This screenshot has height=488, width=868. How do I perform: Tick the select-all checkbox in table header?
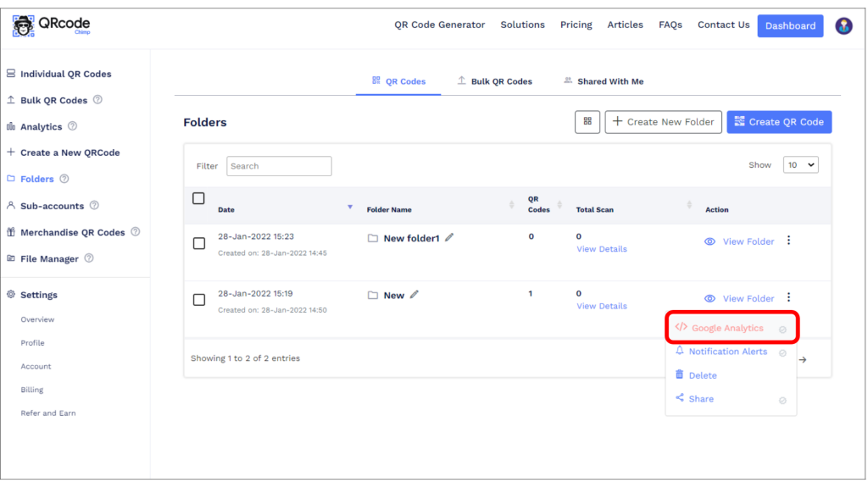(x=198, y=198)
